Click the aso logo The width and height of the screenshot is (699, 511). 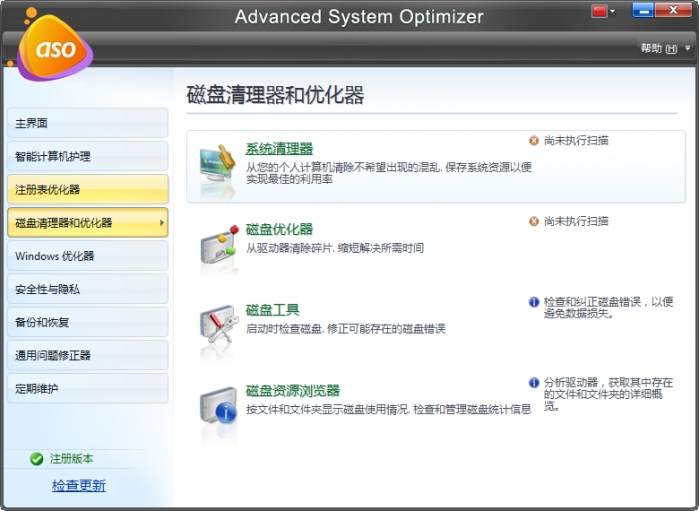click(x=54, y=47)
